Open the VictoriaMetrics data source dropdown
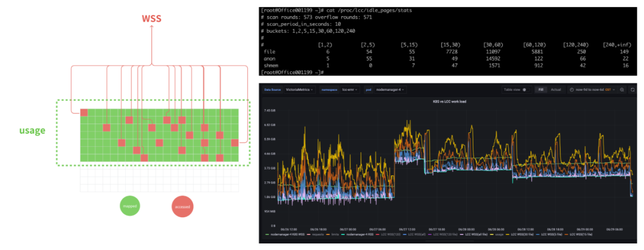This screenshot has width=644, height=250. tap(299, 89)
